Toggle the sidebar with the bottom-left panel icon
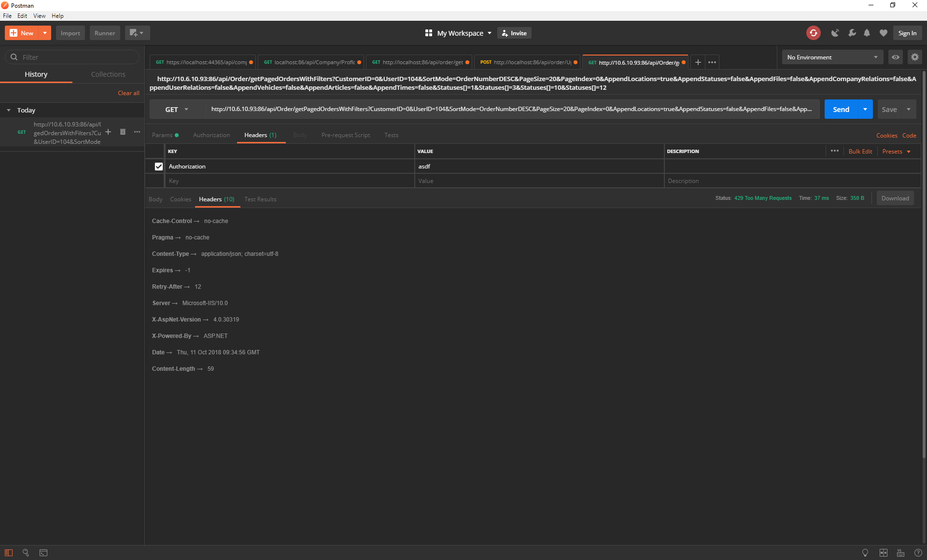The image size is (927, 560). click(8, 553)
